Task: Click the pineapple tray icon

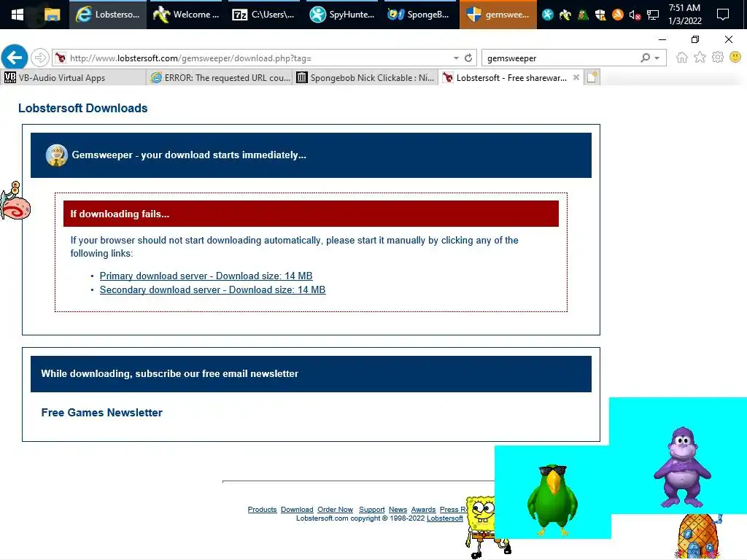Action: point(583,15)
